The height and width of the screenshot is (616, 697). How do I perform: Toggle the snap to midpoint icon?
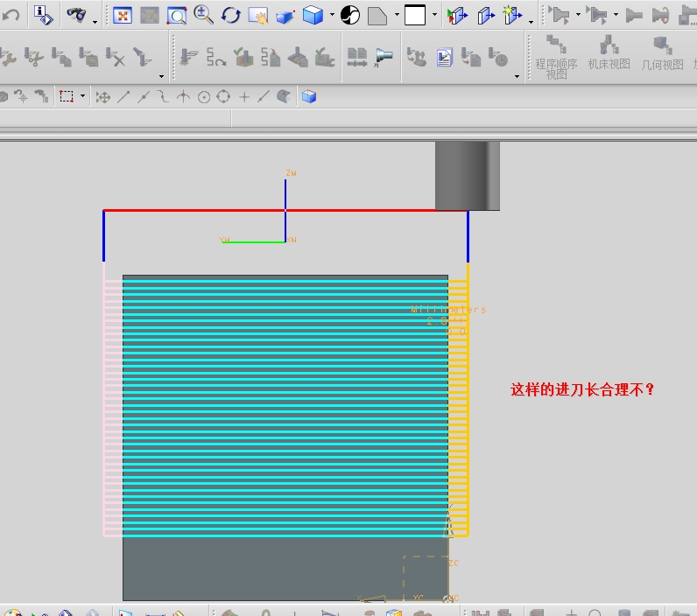143,97
